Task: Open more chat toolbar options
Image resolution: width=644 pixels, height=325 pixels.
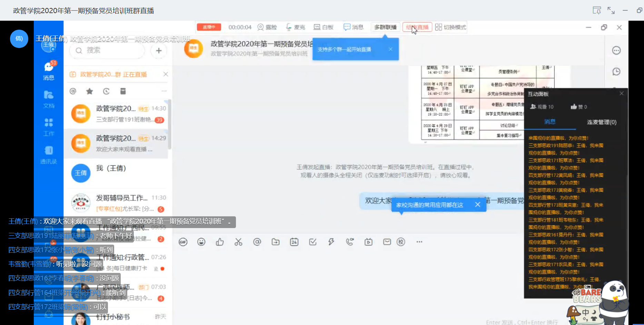Action: point(419,242)
